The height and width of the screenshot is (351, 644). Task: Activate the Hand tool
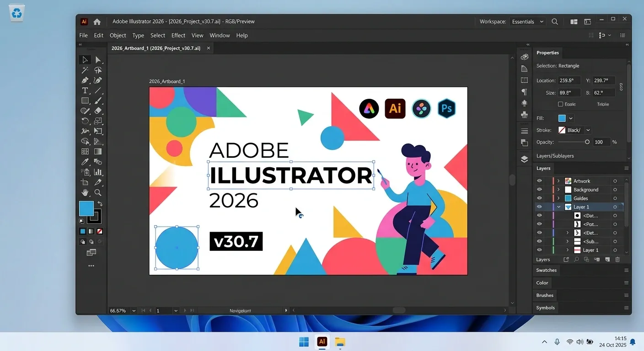click(x=85, y=192)
